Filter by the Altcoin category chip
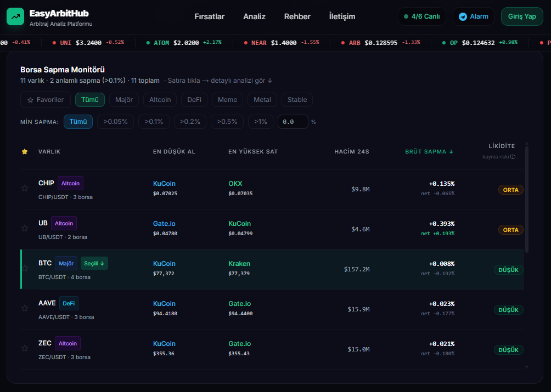The image size is (551, 392). pyautogui.click(x=160, y=100)
